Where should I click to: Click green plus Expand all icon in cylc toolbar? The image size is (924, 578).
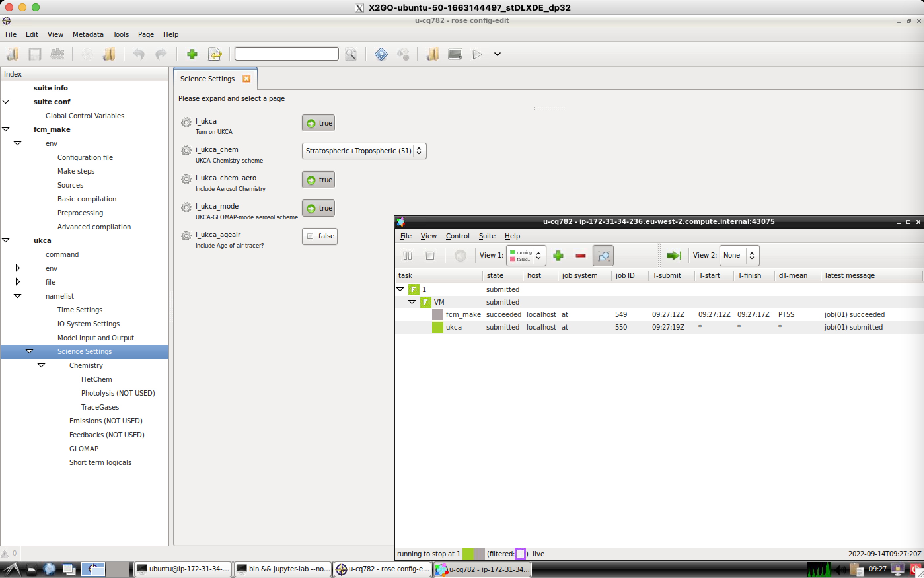(x=558, y=255)
